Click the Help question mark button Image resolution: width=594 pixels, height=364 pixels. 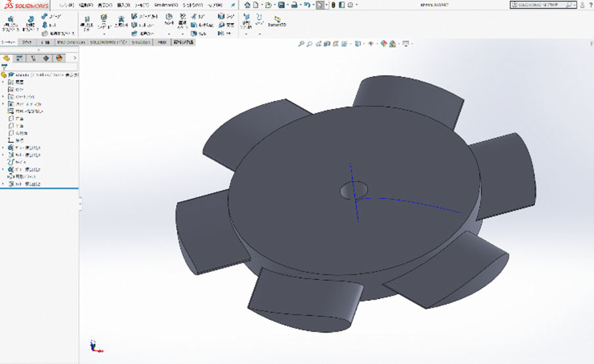[589, 5]
